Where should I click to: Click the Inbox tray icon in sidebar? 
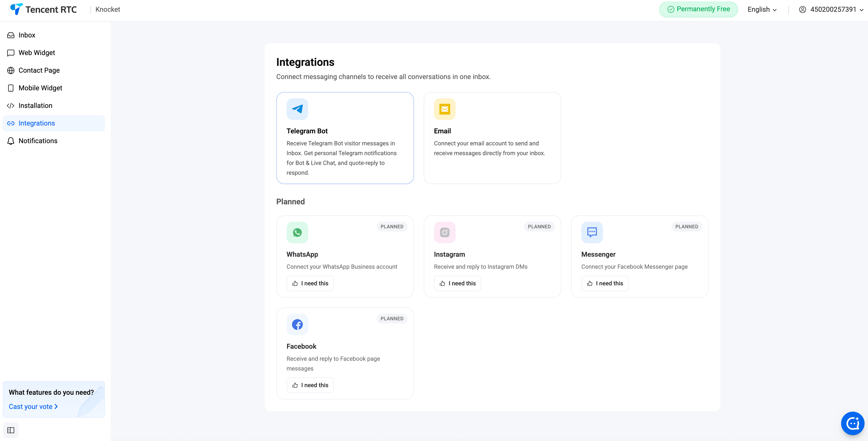tap(11, 35)
